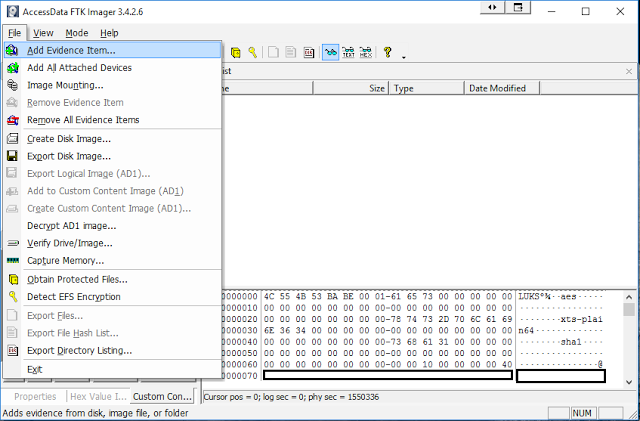
Task: Click hex viewer scrollbar thumb
Action: click(629, 310)
